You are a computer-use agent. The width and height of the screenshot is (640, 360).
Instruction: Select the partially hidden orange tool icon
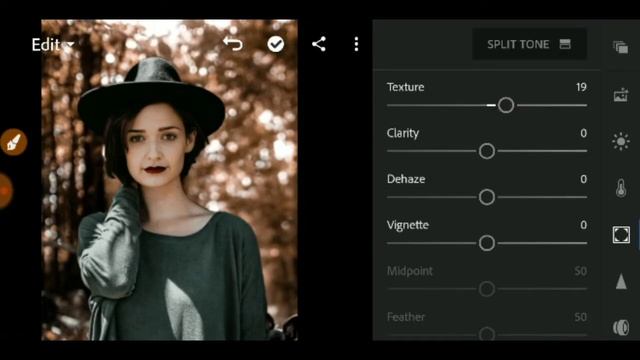tap(6, 191)
